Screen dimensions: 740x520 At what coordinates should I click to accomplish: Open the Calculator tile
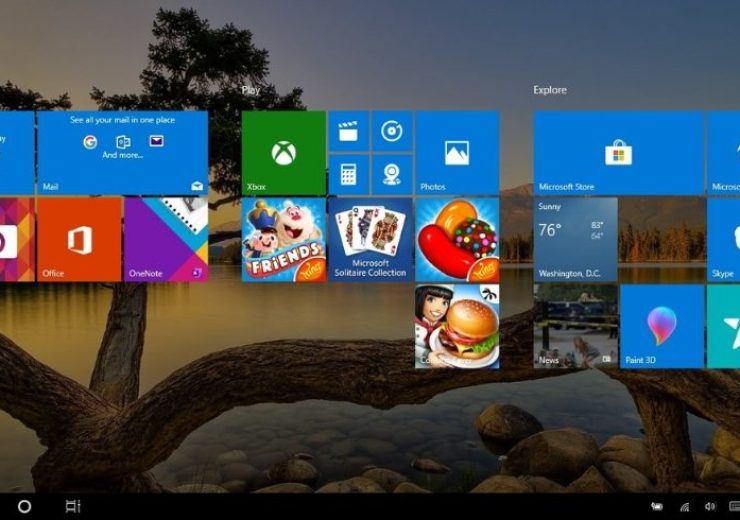pos(348,175)
